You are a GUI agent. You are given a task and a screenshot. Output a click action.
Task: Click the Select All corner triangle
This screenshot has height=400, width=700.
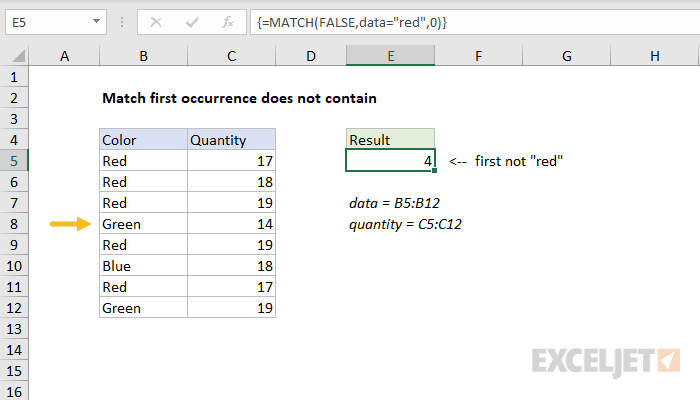19,56
